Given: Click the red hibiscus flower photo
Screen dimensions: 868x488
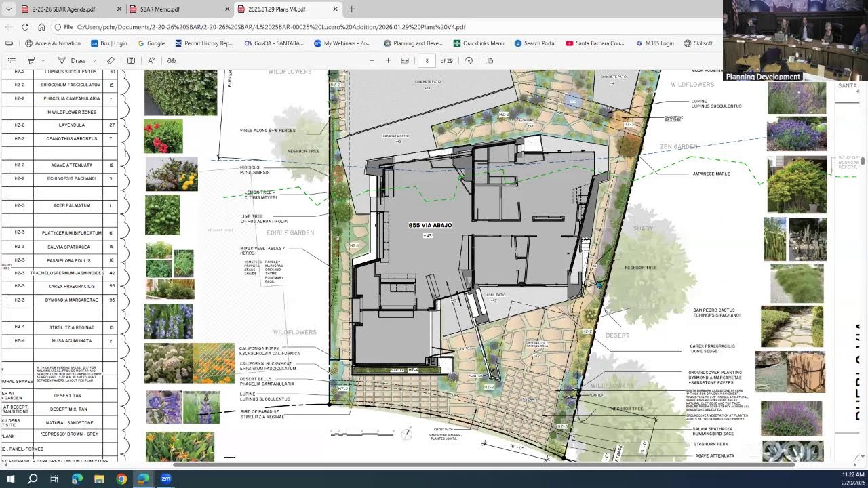Looking at the screenshot, I should tap(163, 136).
